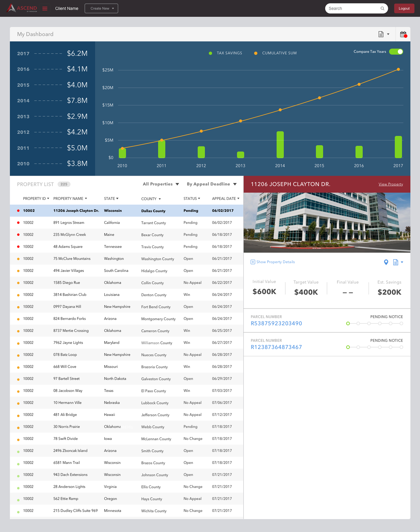Click the first step of parcel R53875923203490 progress
The width and height of the screenshot is (420, 532).
(x=348, y=324)
